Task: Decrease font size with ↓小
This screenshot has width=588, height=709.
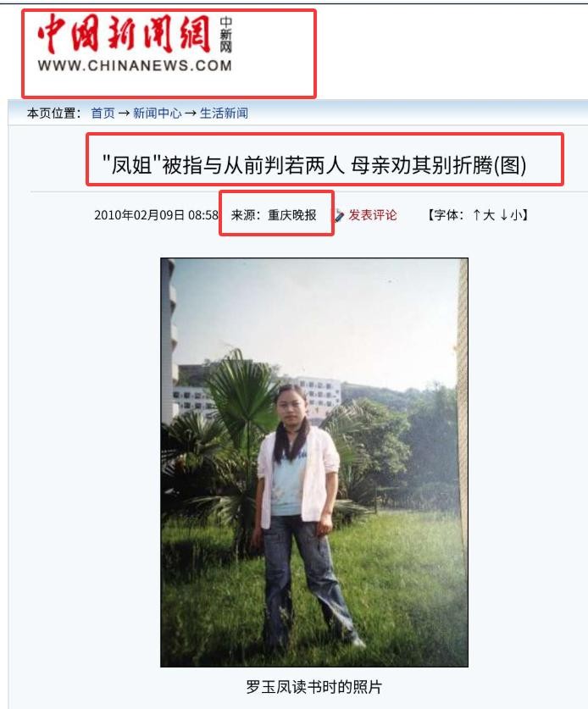Action: (x=511, y=215)
